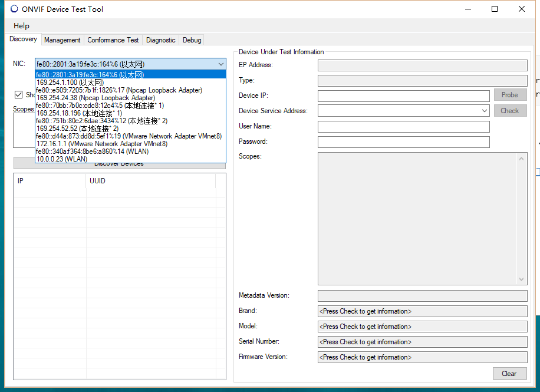Click the Type field
Image resolution: width=540 pixels, height=392 pixels.
coord(422,81)
